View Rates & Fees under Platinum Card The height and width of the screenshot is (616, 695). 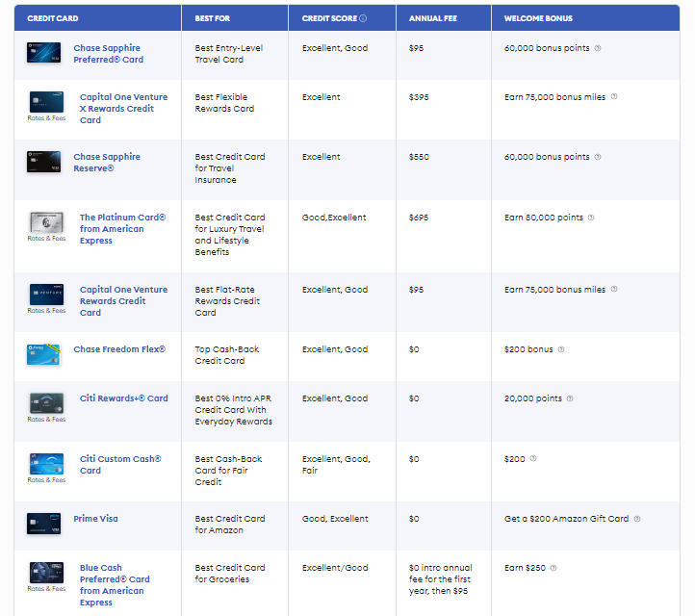pos(46,239)
